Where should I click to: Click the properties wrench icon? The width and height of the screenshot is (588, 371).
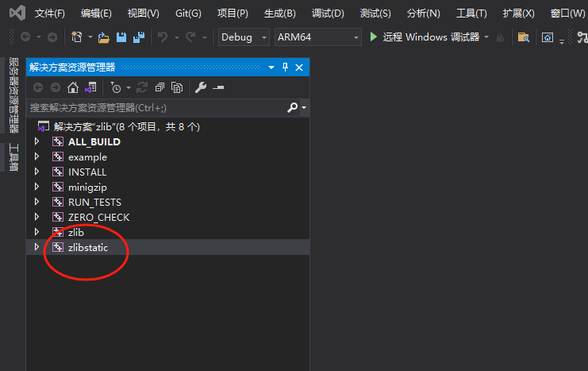(201, 87)
